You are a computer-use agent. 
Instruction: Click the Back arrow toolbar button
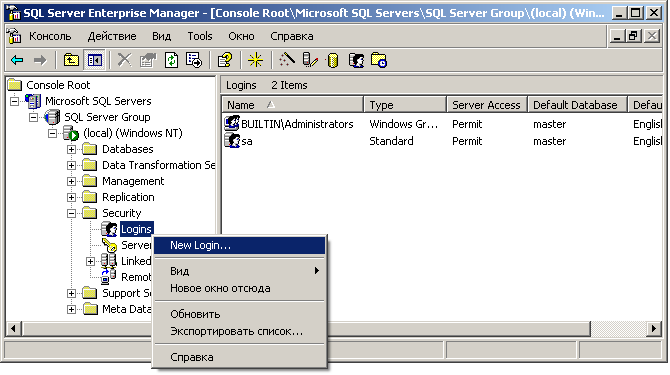click(x=17, y=60)
